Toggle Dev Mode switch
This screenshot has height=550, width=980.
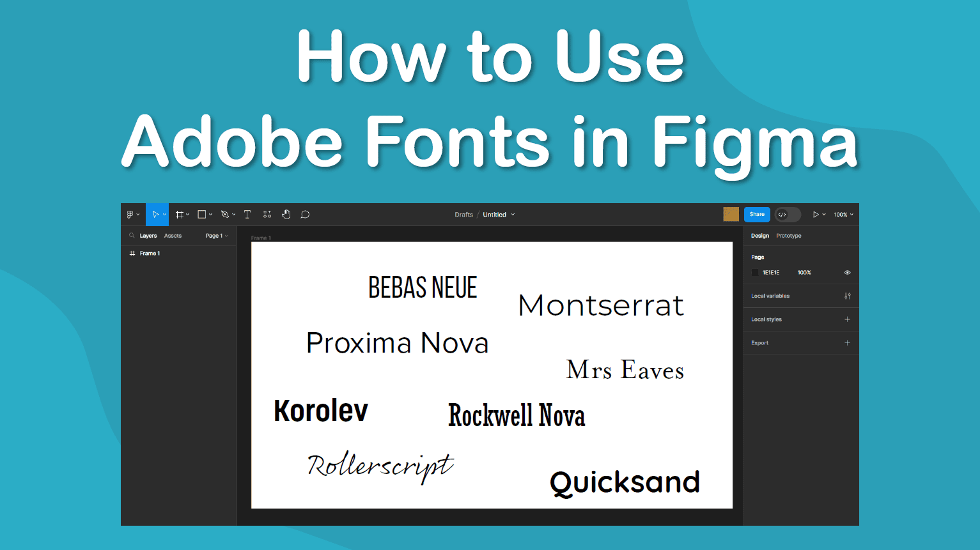[x=788, y=215]
